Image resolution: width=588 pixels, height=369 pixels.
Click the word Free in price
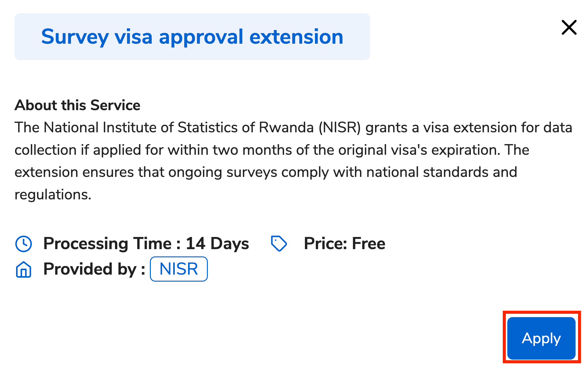369,243
